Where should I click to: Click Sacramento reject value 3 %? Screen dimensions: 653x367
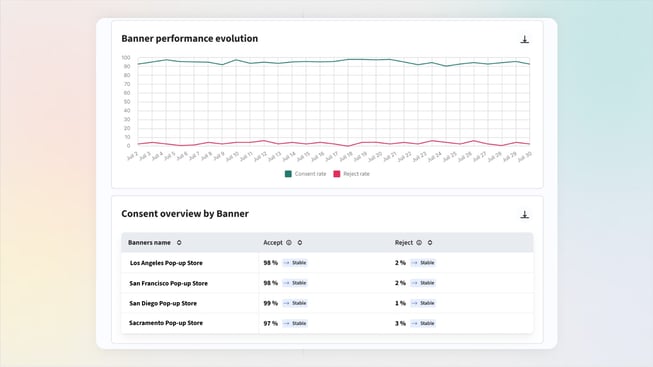[400, 323]
